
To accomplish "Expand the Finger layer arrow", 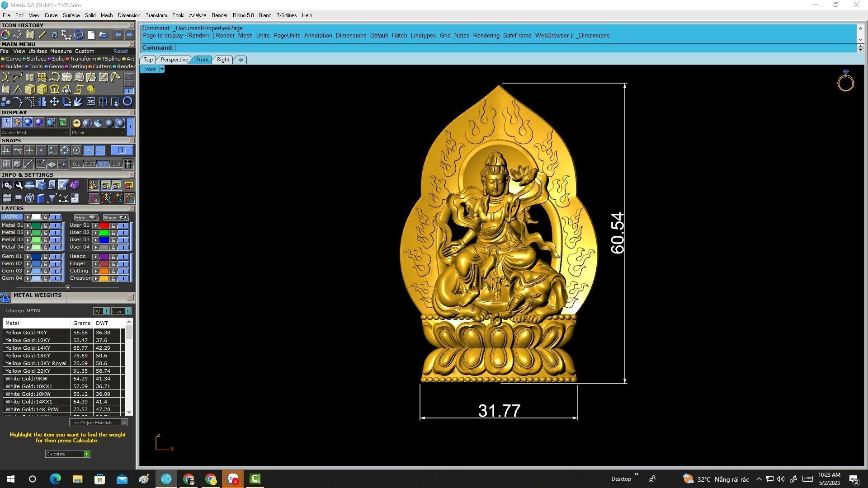I will pos(95,264).
